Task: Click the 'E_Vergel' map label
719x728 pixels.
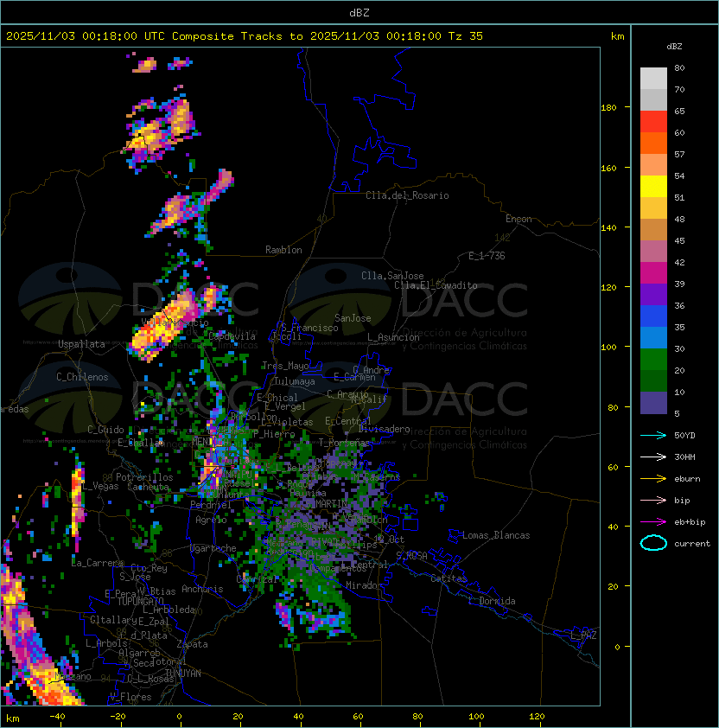Action: pyautogui.click(x=285, y=406)
